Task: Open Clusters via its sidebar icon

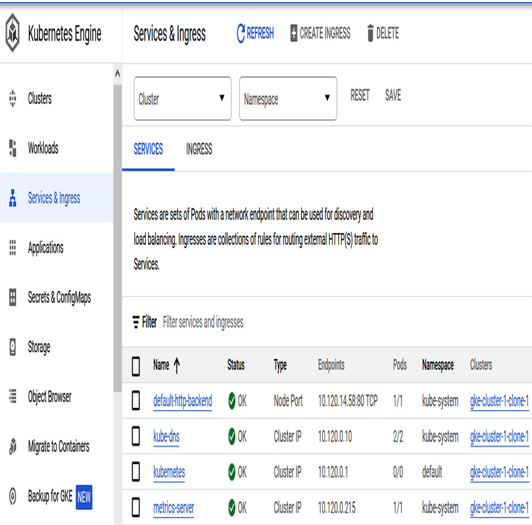Action: click(13, 98)
